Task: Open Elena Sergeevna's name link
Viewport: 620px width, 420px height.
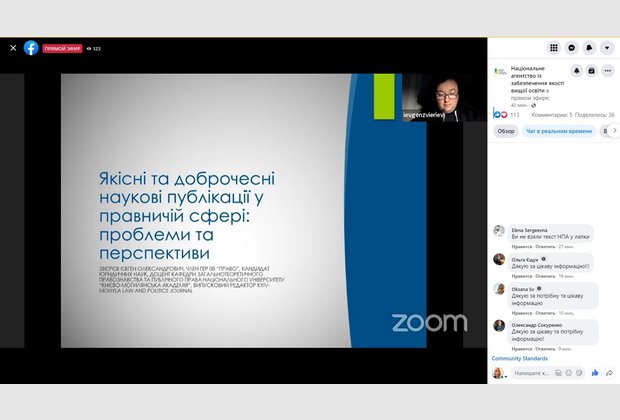Action: pos(529,230)
